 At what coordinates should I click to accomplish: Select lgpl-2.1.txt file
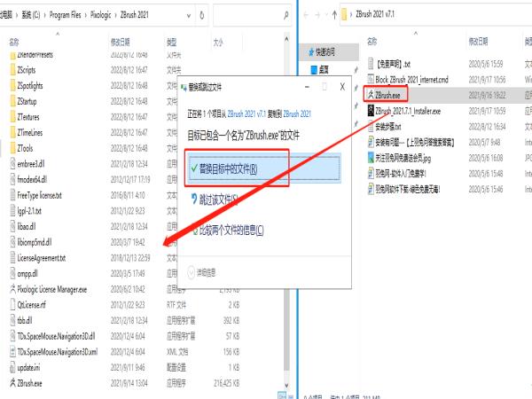(29, 211)
